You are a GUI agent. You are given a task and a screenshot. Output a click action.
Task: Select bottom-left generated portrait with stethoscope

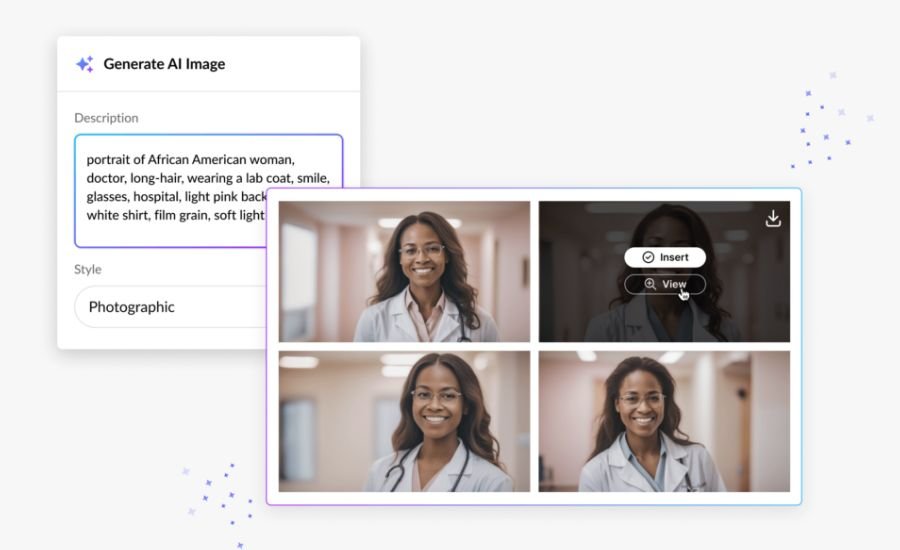[x=404, y=421]
